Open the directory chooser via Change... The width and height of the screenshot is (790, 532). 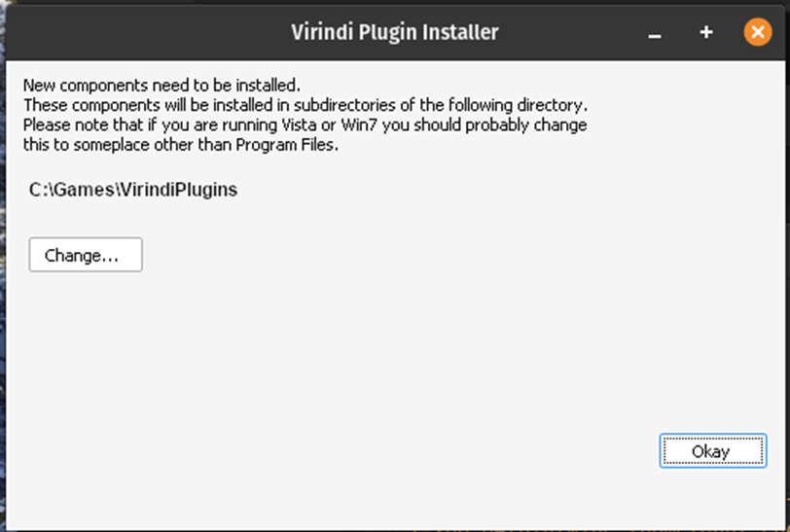point(86,255)
